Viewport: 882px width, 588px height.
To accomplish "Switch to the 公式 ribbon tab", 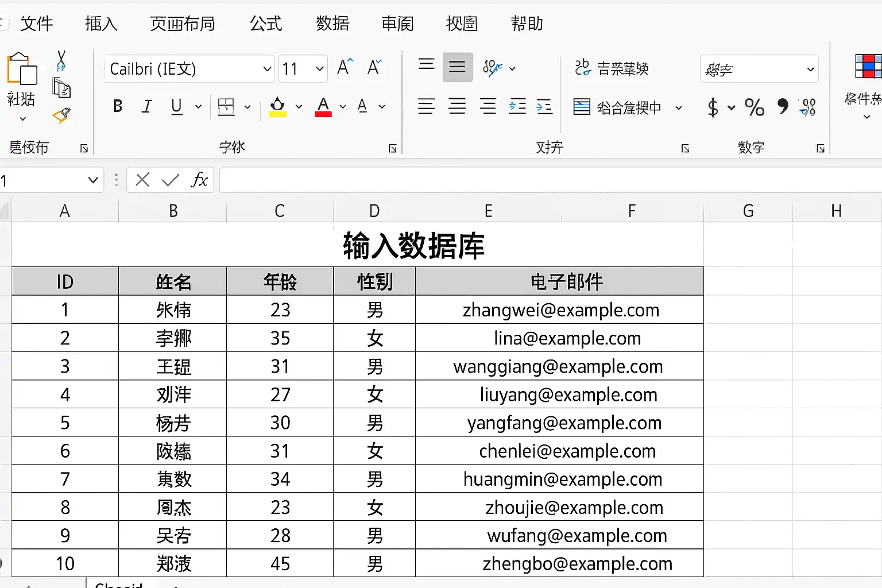I will (266, 24).
